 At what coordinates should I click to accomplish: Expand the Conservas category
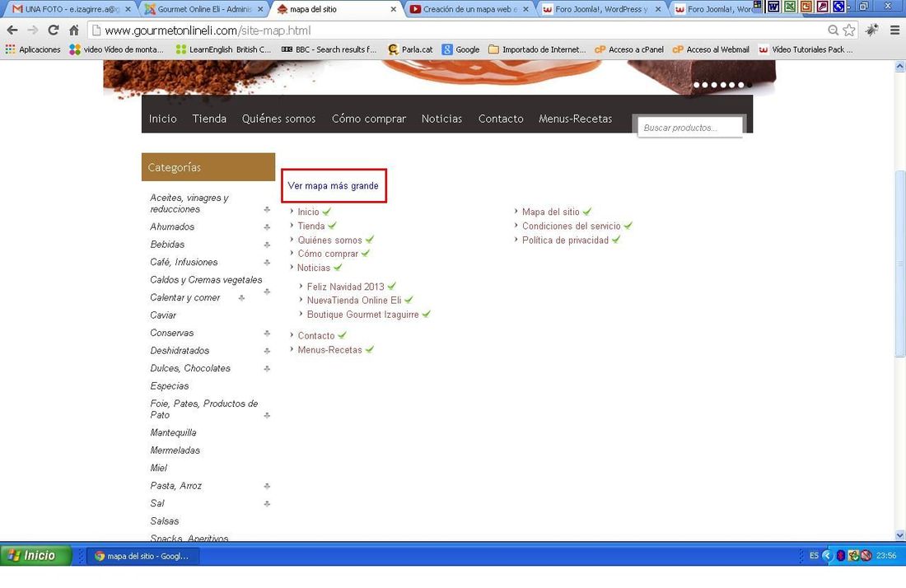pyautogui.click(x=267, y=334)
